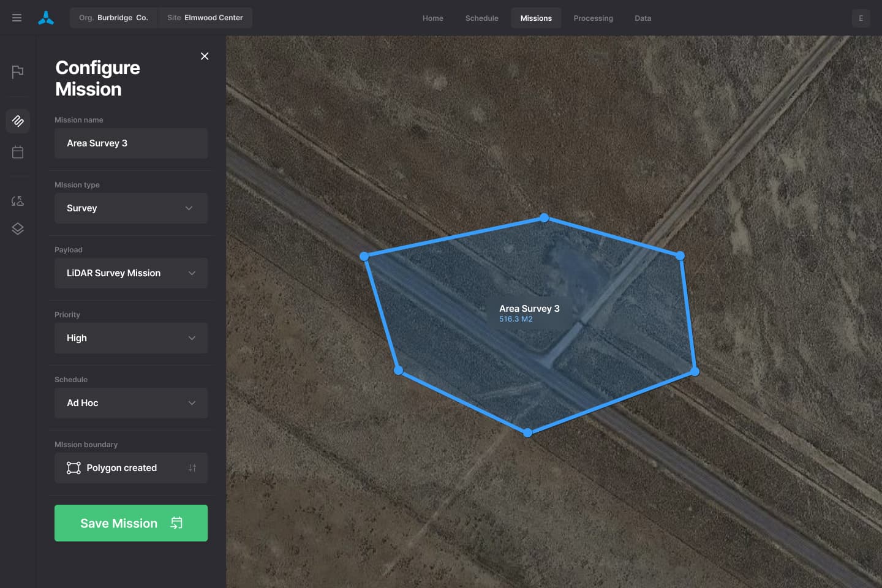This screenshot has height=588, width=882.
Task: Open the hamburger navigation menu
Action: [17, 17]
